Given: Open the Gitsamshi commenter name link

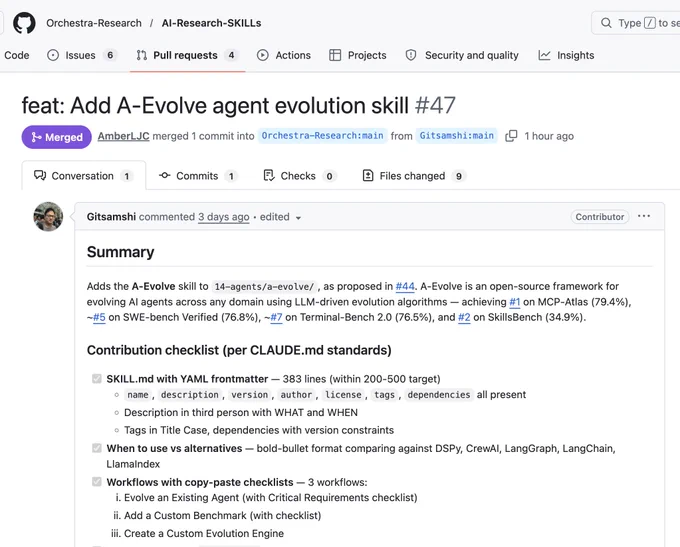Looking at the screenshot, I should [111, 216].
